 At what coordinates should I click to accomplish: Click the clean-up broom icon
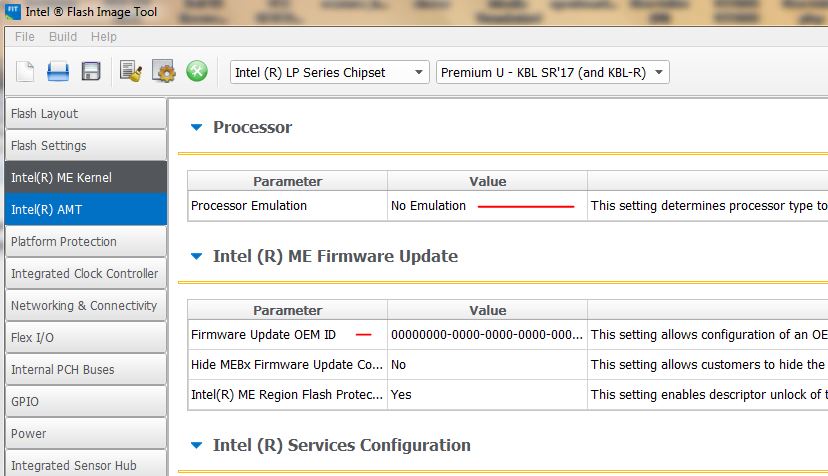click(x=130, y=72)
